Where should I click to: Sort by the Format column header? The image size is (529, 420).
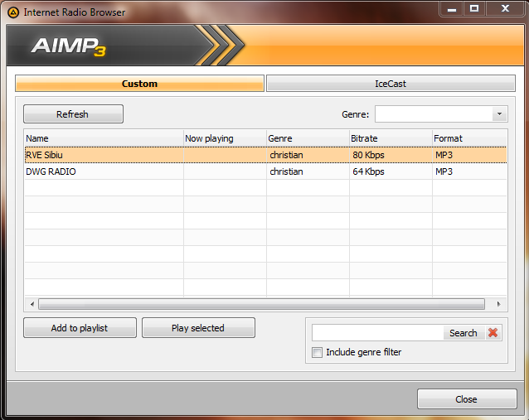coord(469,138)
